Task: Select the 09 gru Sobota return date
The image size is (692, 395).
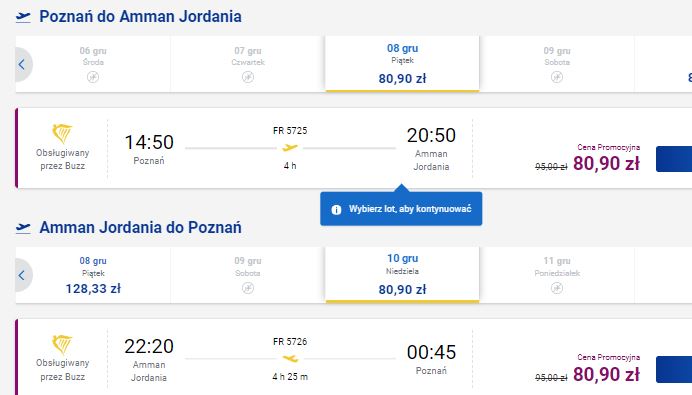Action: [x=248, y=275]
